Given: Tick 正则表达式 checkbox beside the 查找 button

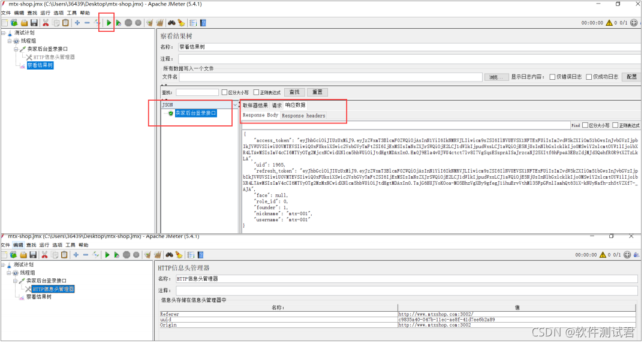Looking at the screenshot, I should coord(256,92).
